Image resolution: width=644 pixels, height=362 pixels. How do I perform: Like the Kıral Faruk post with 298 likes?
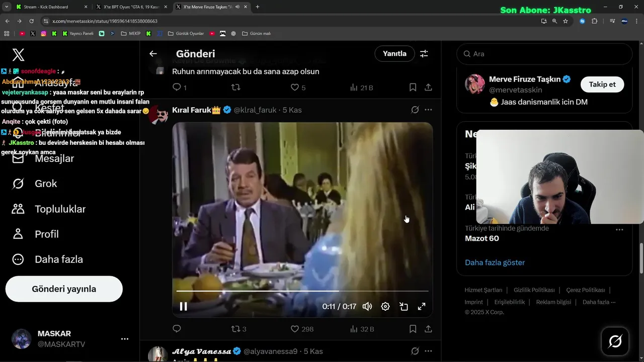coord(302,329)
